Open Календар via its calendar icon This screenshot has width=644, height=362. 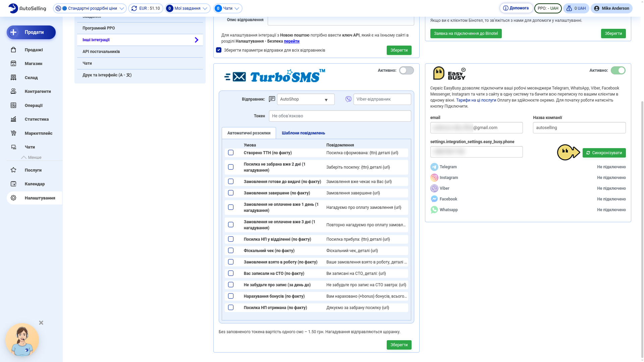13,184
